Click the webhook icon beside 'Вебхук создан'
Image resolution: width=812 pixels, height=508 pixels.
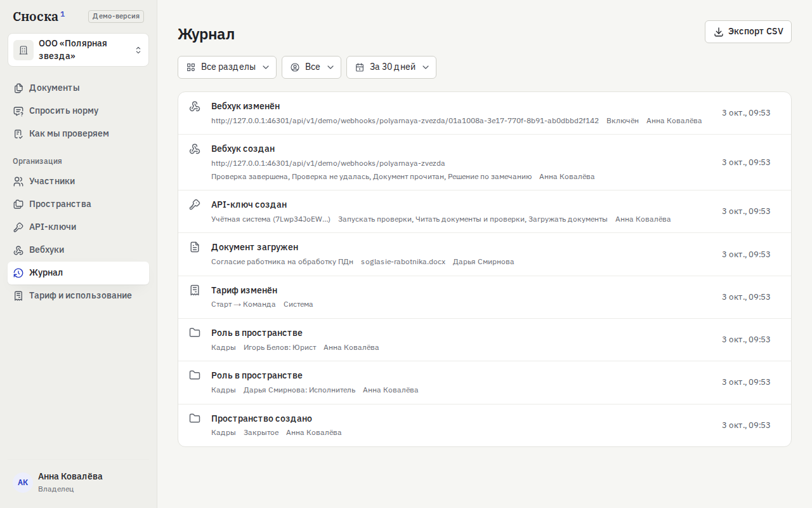(x=195, y=149)
